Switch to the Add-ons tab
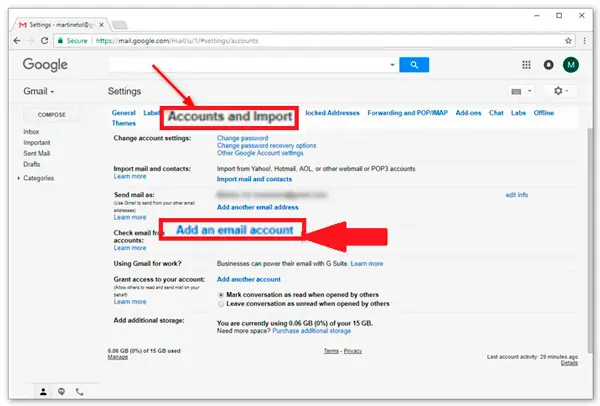This screenshot has height=406, width=600. tap(468, 113)
